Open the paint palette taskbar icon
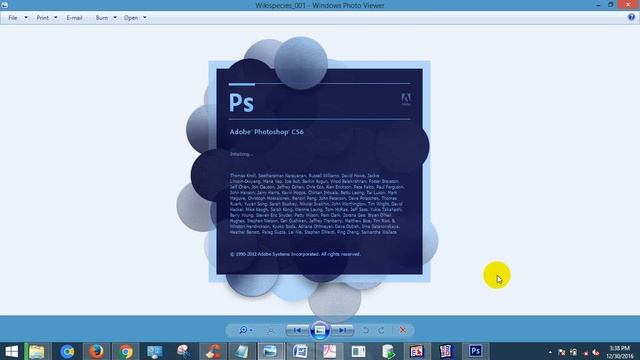Image resolution: width=640 pixels, height=360 pixels. coord(184,351)
